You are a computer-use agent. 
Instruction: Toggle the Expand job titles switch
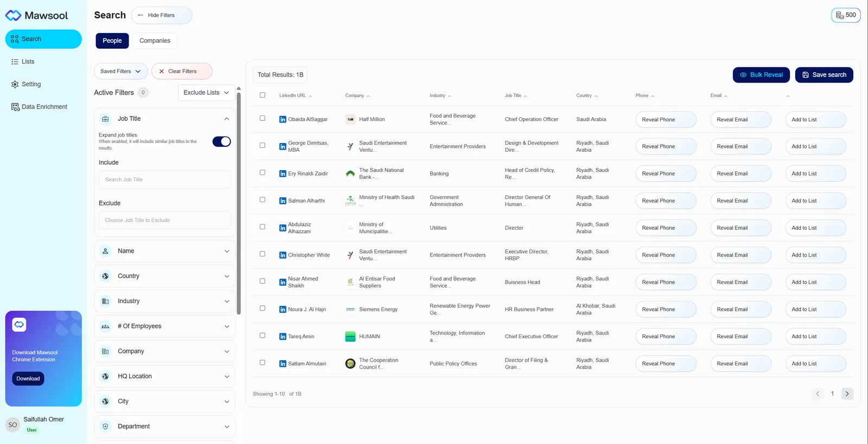[x=221, y=141]
